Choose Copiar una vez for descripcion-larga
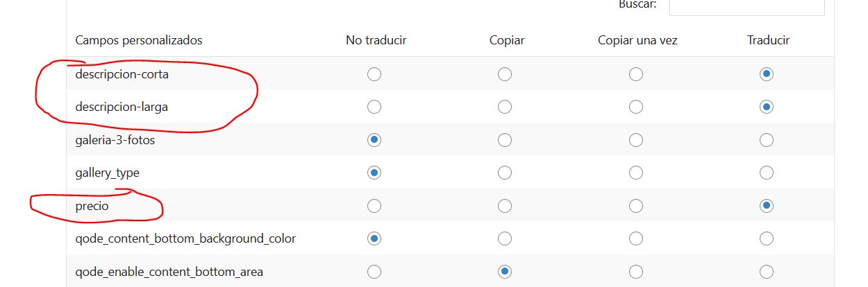The width and height of the screenshot is (868, 287). tap(636, 107)
